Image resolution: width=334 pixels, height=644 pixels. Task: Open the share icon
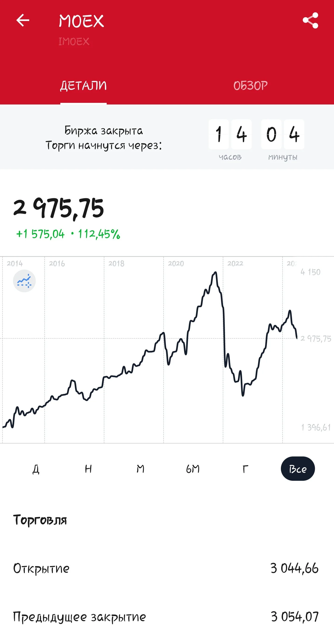tap(311, 20)
